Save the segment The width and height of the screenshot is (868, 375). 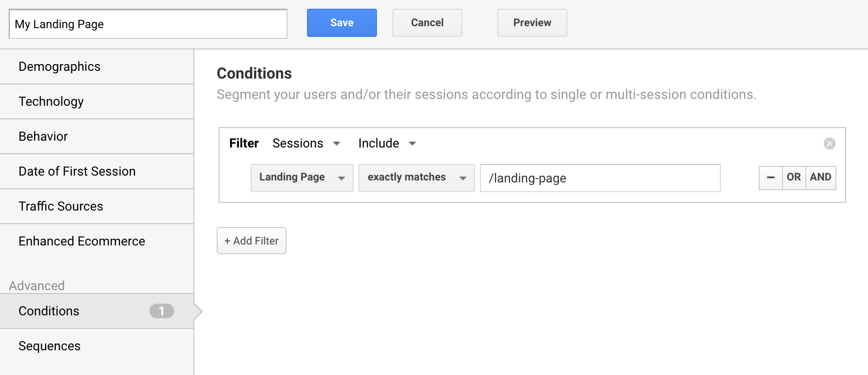click(x=341, y=23)
